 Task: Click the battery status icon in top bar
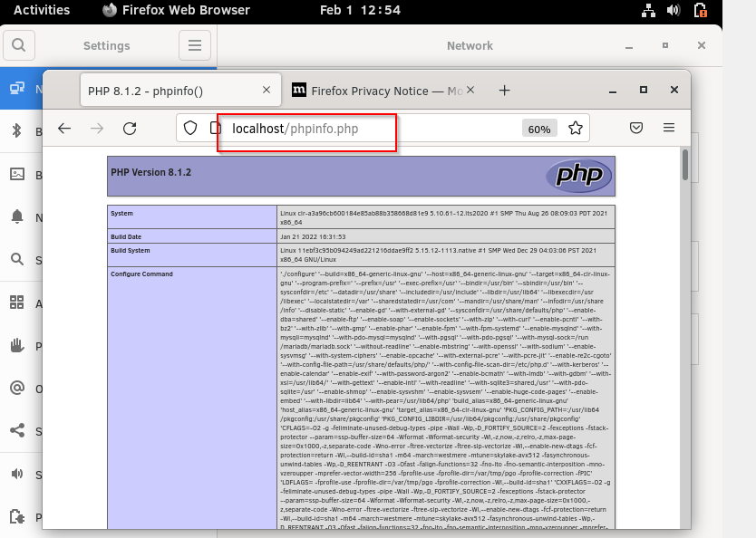700,10
